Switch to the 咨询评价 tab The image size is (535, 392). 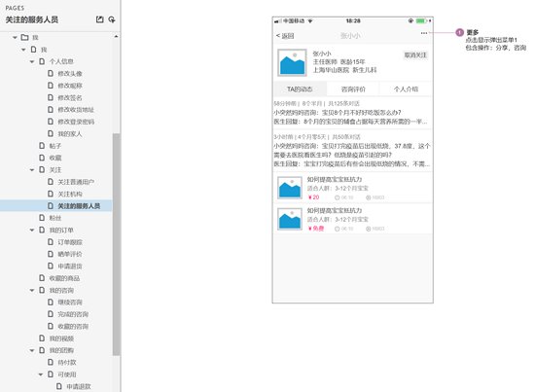(353, 89)
